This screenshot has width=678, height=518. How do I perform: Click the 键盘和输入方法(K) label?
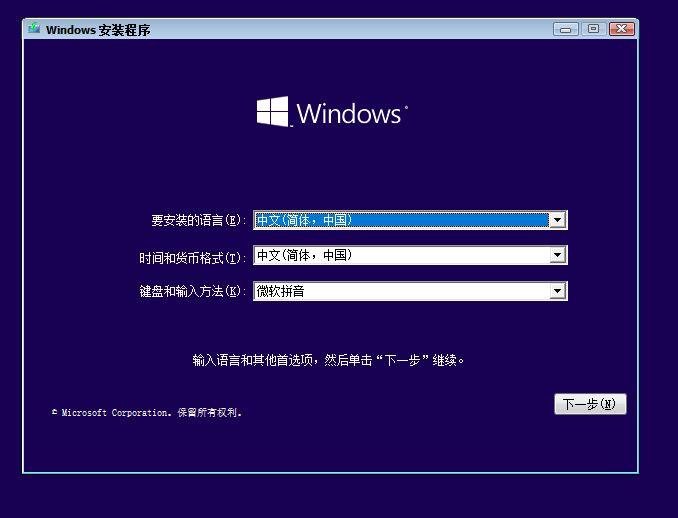pos(192,291)
